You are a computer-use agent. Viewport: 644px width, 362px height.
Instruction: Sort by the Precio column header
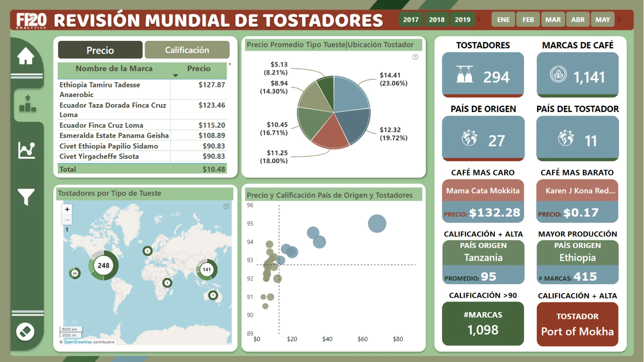(199, 68)
